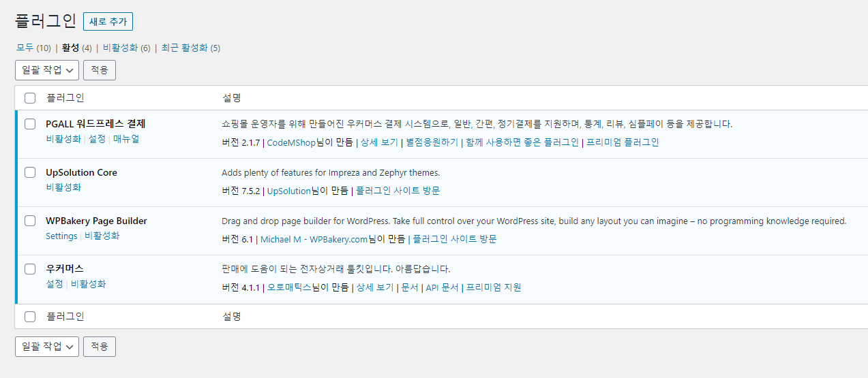The image size is (868, 378).
Task: Select the UpSolution Core checkbox
Action: coord(30,172)
